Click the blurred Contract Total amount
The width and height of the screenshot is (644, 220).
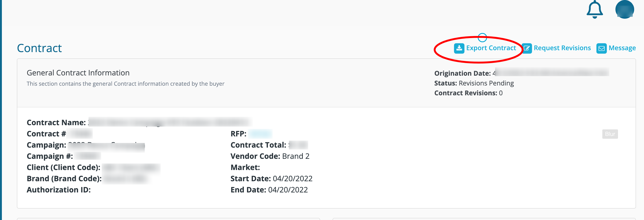tap(298, 145)
